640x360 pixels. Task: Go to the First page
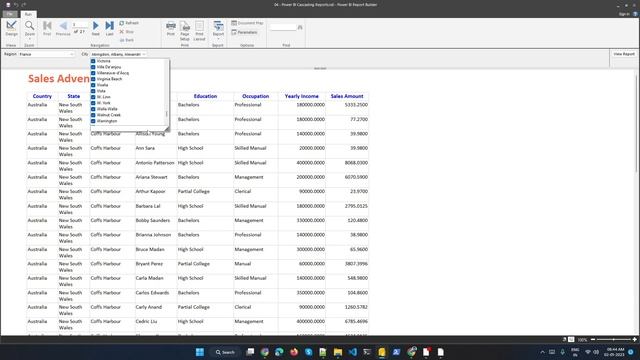[47, 29]
